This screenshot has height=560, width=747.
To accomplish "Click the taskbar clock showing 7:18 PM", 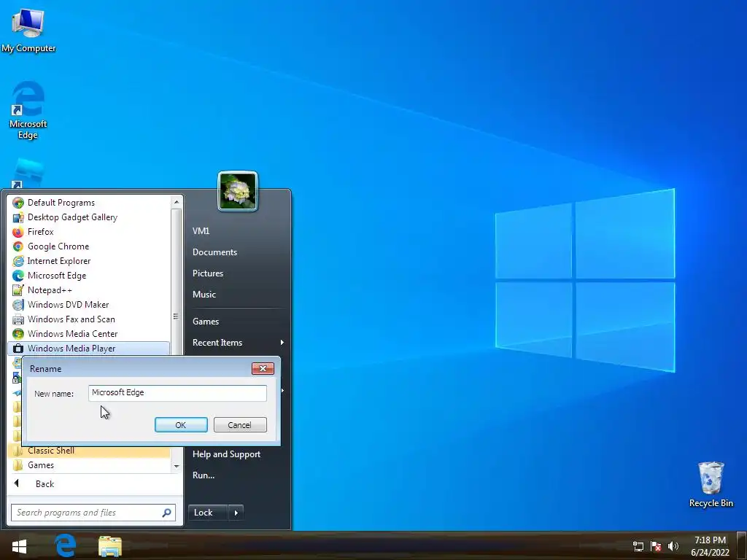I will pyautogui.click(x=710, y=546).
